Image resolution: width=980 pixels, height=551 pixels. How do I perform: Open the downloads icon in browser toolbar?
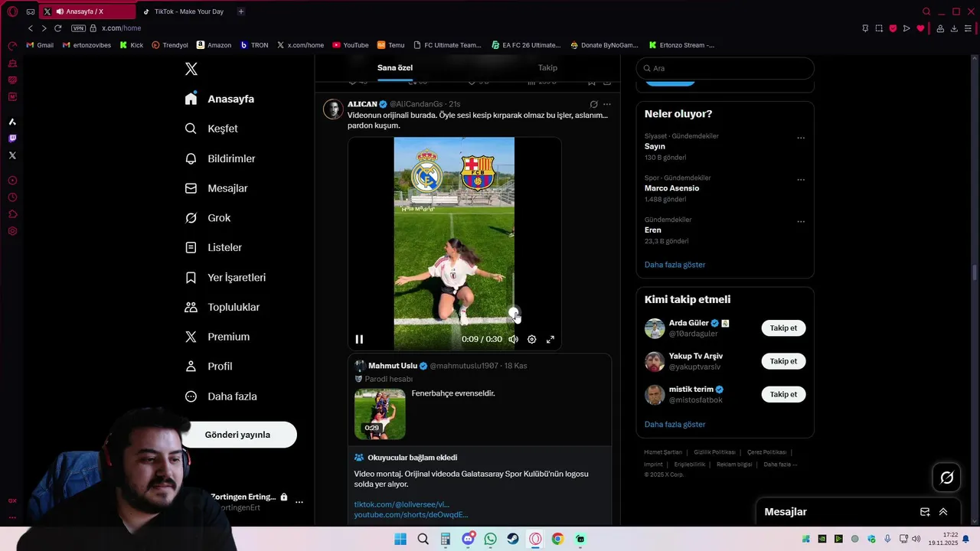tap(954, 28)
